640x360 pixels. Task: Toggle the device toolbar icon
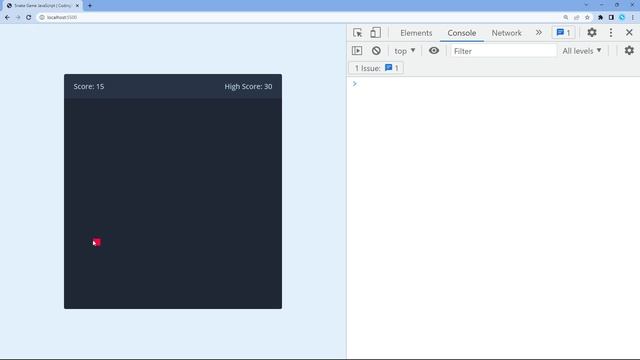click(375, 33)
